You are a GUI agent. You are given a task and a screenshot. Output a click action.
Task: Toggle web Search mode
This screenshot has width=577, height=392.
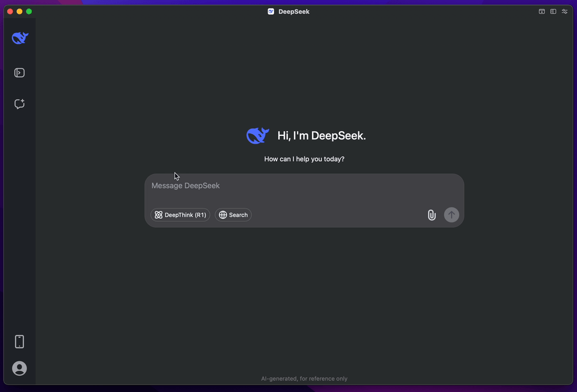[x=233, y=215]
